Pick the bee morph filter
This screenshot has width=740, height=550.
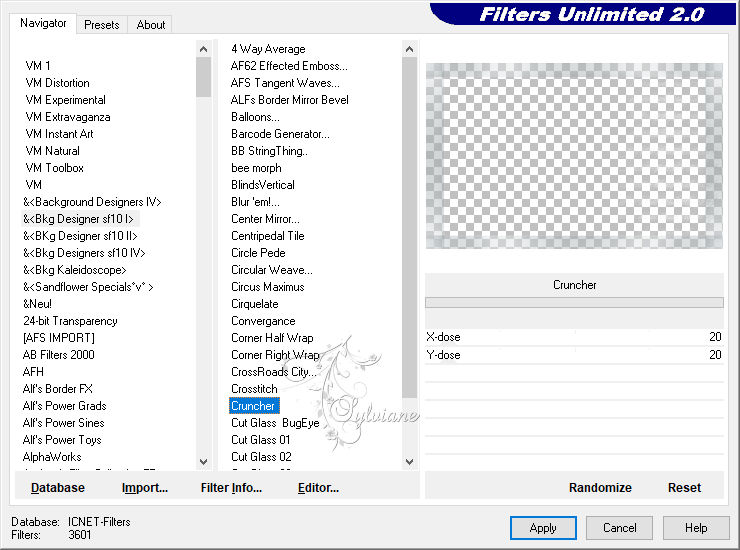pyautogui.click(x=256, y=168)
